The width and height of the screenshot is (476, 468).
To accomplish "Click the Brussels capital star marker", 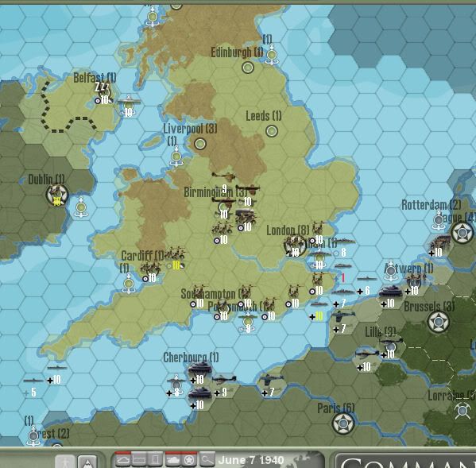I will [x=438, y=322].
